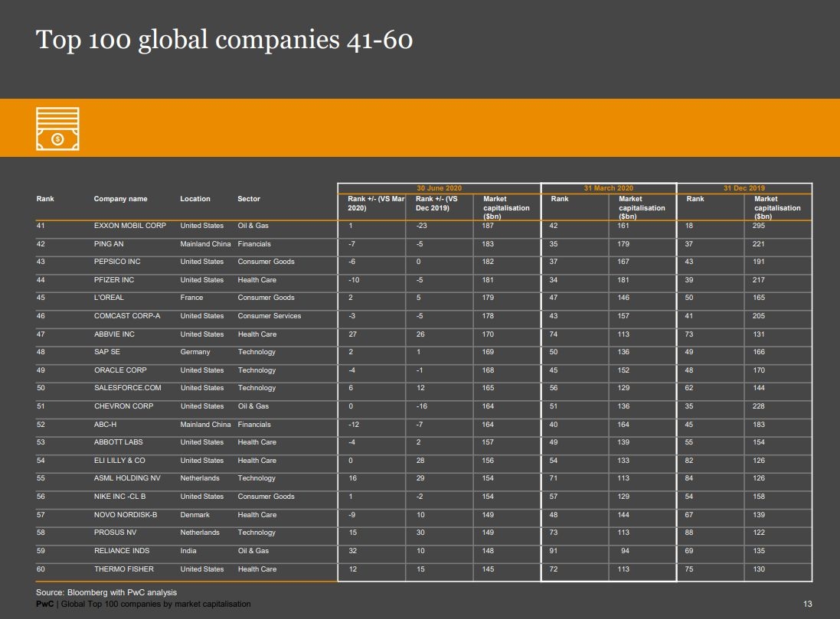Click the '30 June 2020' column group header

coord(439,188)
